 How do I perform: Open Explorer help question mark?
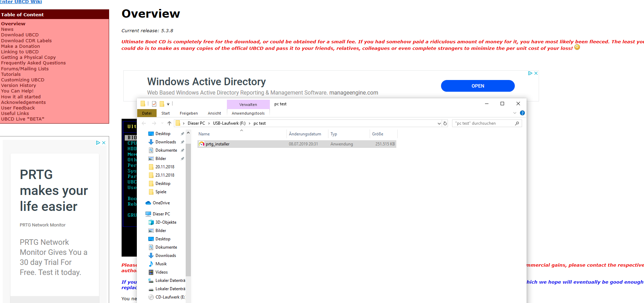(522, 113)
